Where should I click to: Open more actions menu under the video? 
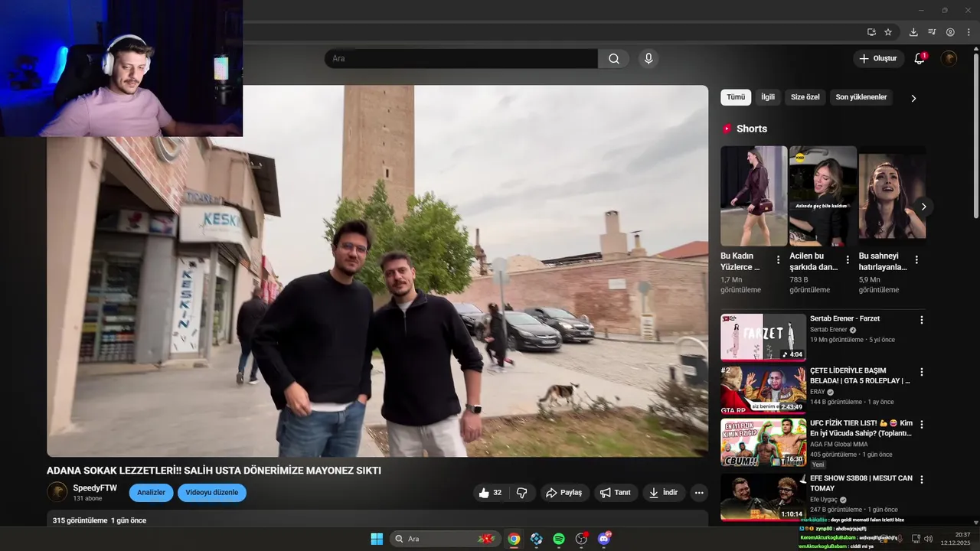699,493
